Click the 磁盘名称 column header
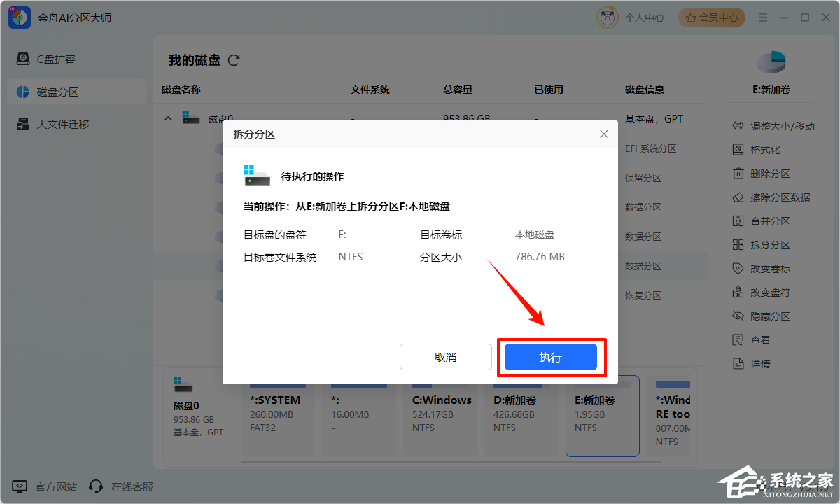The width and height of the screenshot is (840, 504). pyautogui.click(x=181, y=90)
